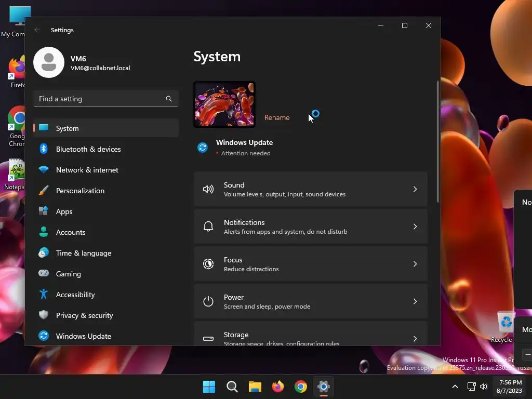Click the Storage drive icon
Viewport: 532px width, 399px height.
(x=208, y=339)
